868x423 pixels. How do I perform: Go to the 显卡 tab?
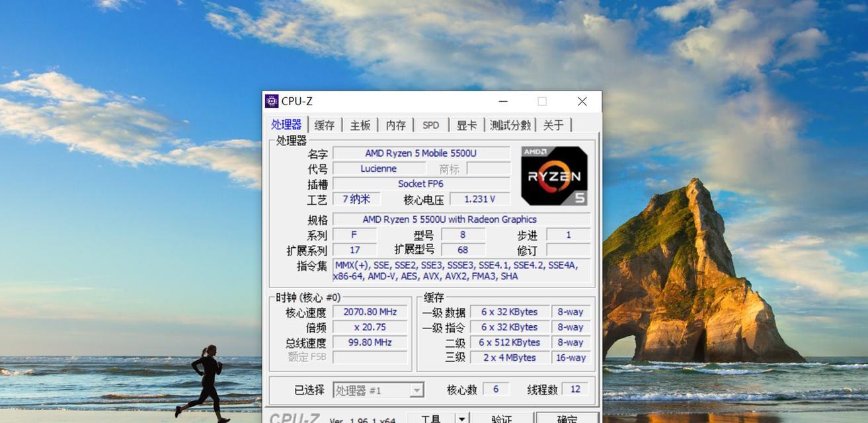[x=467, y=125]
